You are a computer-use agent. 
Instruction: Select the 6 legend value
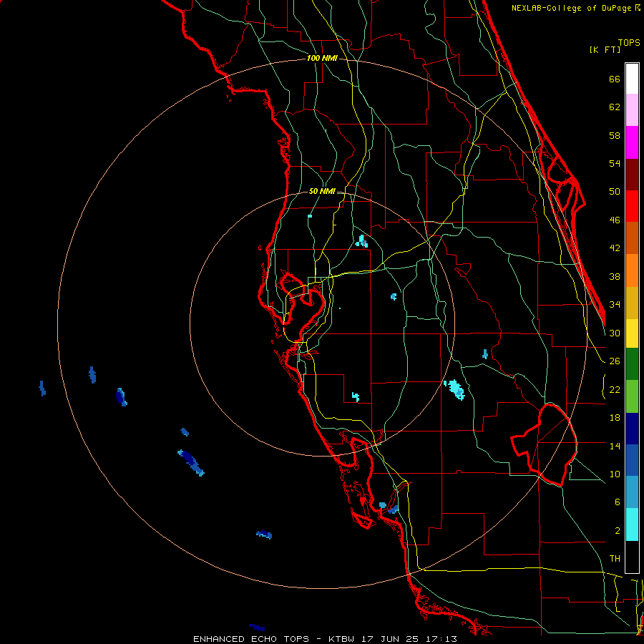tap(618, 502)
